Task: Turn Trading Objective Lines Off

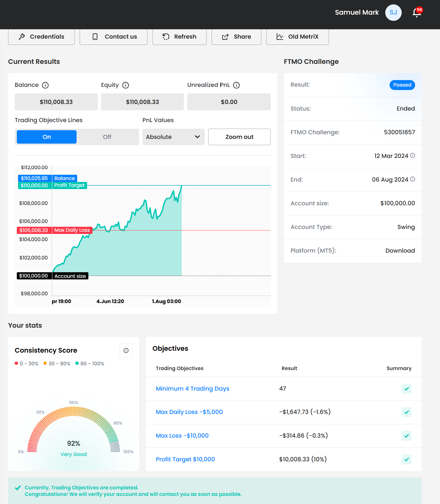Action: pos(107,137)
